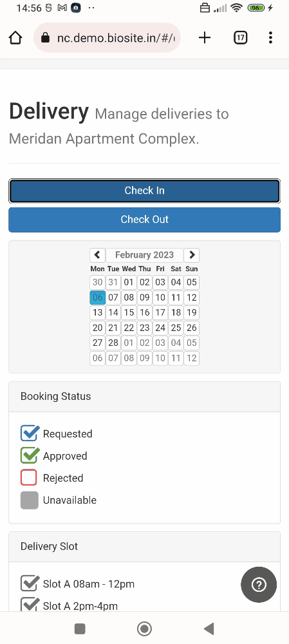Go to previous month in calendar
The image size is (289, 644).
pos(97,255)
